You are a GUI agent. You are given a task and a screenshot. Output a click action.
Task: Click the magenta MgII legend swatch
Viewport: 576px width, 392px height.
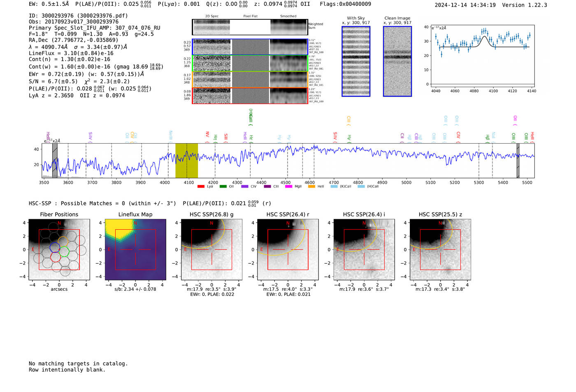click(288, 187)
